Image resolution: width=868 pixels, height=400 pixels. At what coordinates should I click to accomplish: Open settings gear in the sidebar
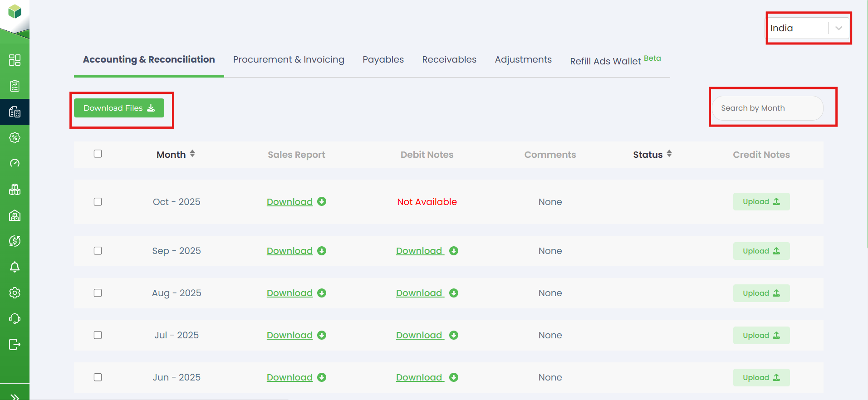click(x=15, y=293)
